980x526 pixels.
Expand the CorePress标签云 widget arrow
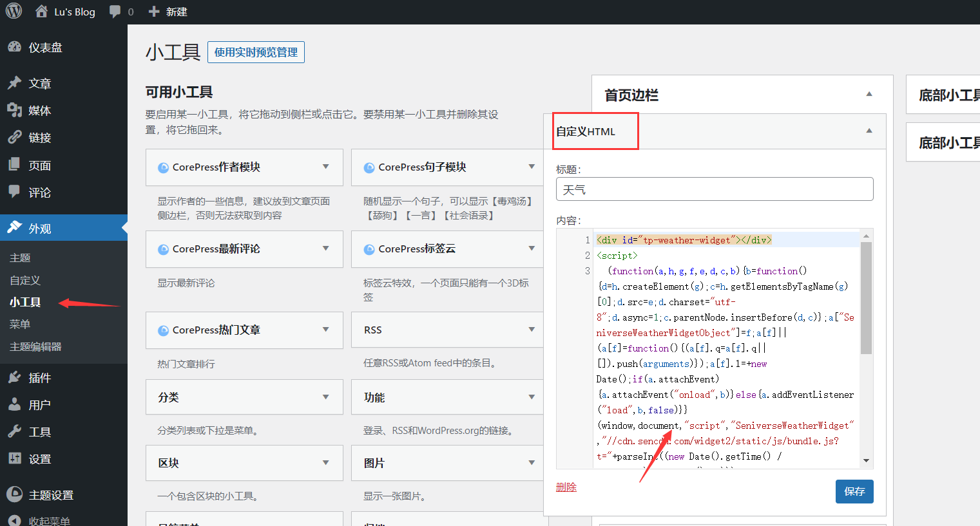(x=532, y=249)
